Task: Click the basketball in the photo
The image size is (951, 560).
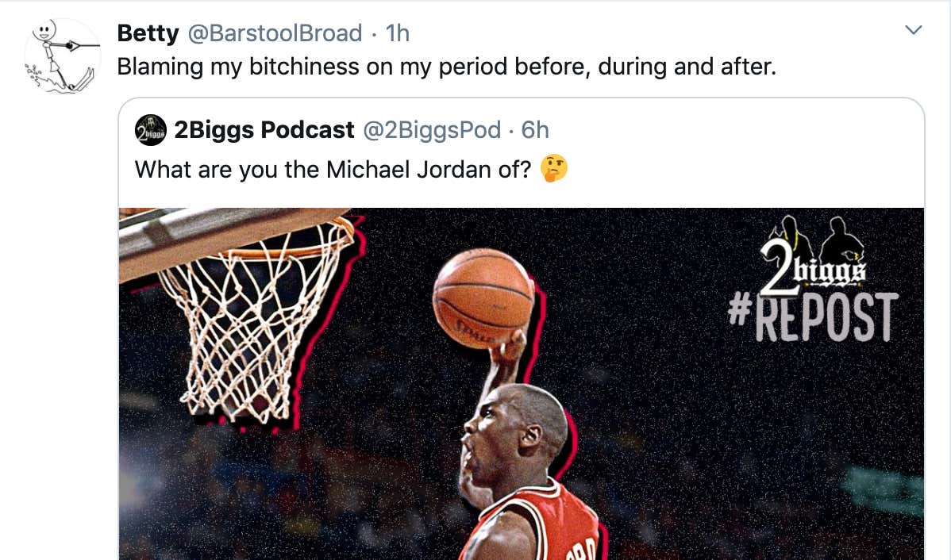Action: click(483, 298)
